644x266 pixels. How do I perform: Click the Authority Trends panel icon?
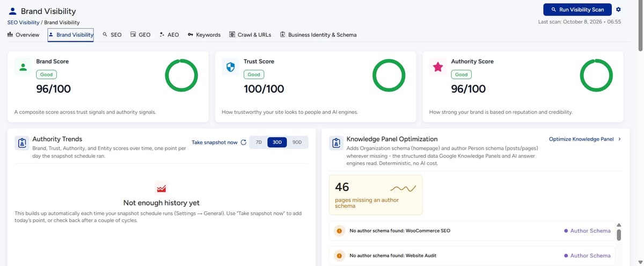click(x=22, y=143)
